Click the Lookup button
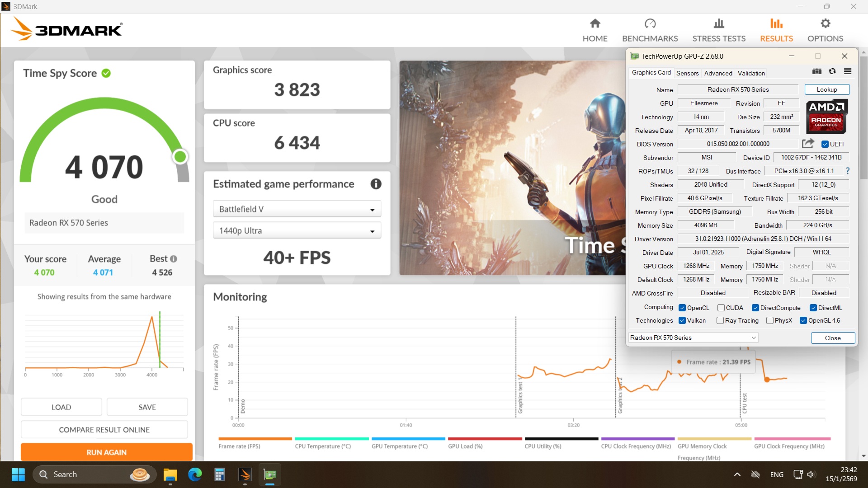The image size is (868, 488). click(826, 89)
